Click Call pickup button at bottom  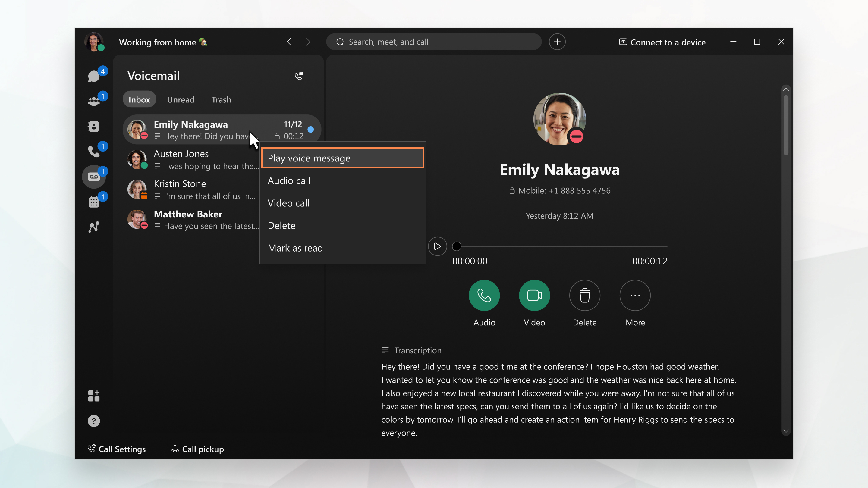tap(197, 449)
